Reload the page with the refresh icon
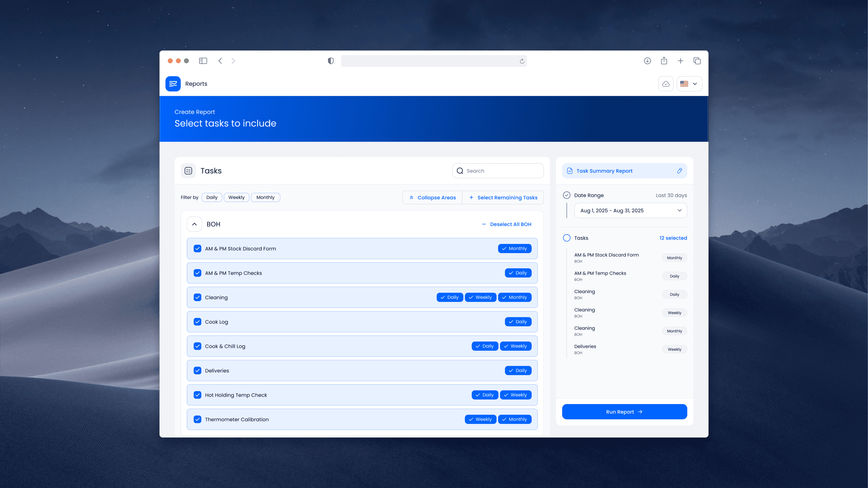Image resolution: width=868 pixels, height=488 pixels. point(522,61)
